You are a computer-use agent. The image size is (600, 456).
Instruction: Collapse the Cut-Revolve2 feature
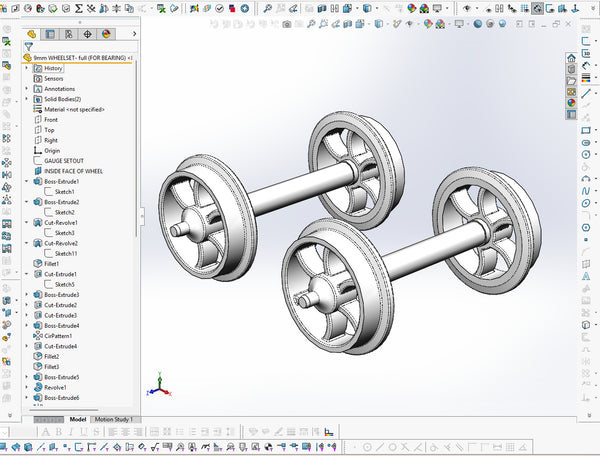point(26,243)
